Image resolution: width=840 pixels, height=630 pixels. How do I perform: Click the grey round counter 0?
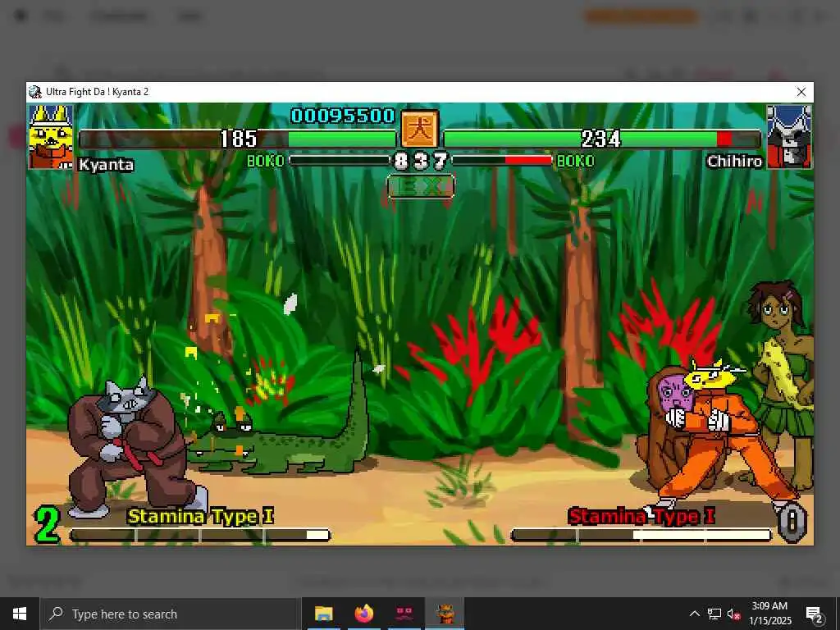point(792,523)
